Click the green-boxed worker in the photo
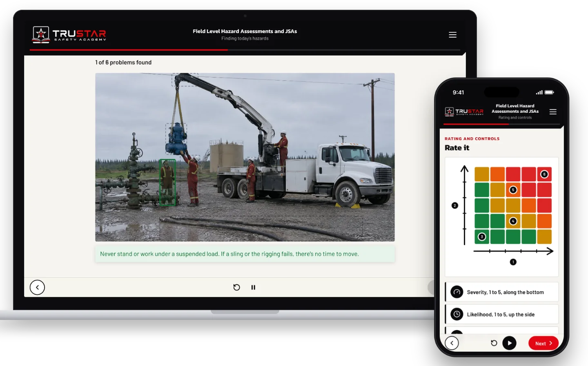588x366 pixels. tap(167, 182)
